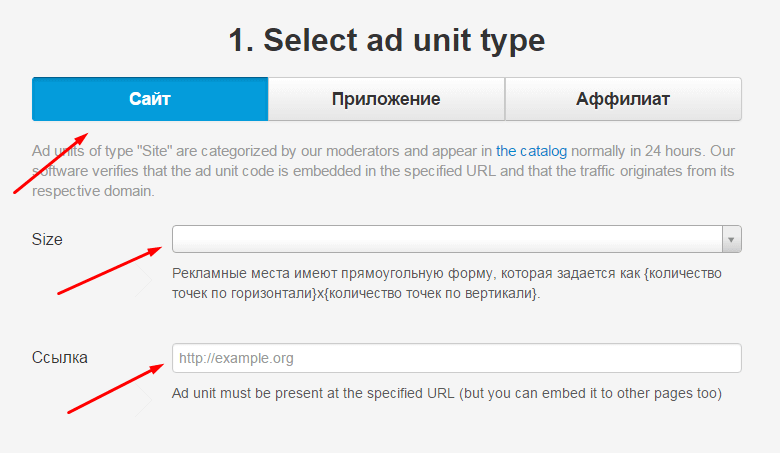This screenshot has width=780, height=453.
Task: Expand the Size dropdown arrow
Action: (731, 239)
